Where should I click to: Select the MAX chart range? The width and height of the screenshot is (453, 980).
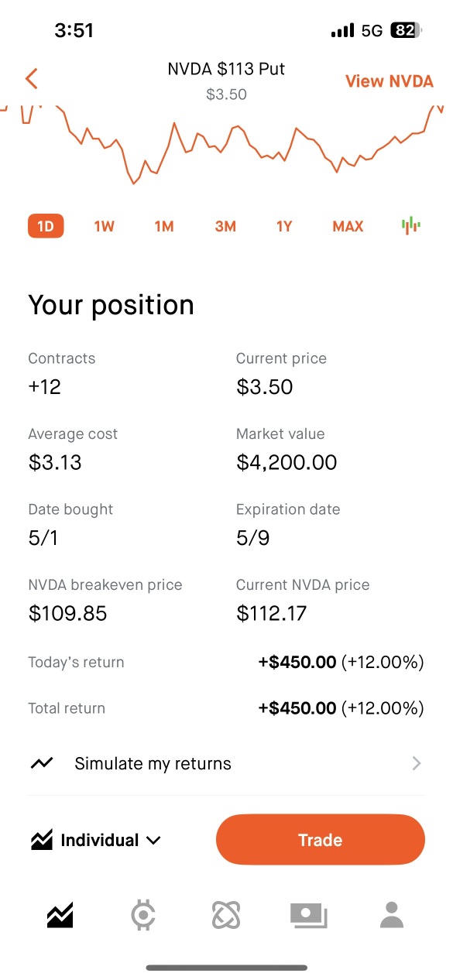[x=348, y=226]
